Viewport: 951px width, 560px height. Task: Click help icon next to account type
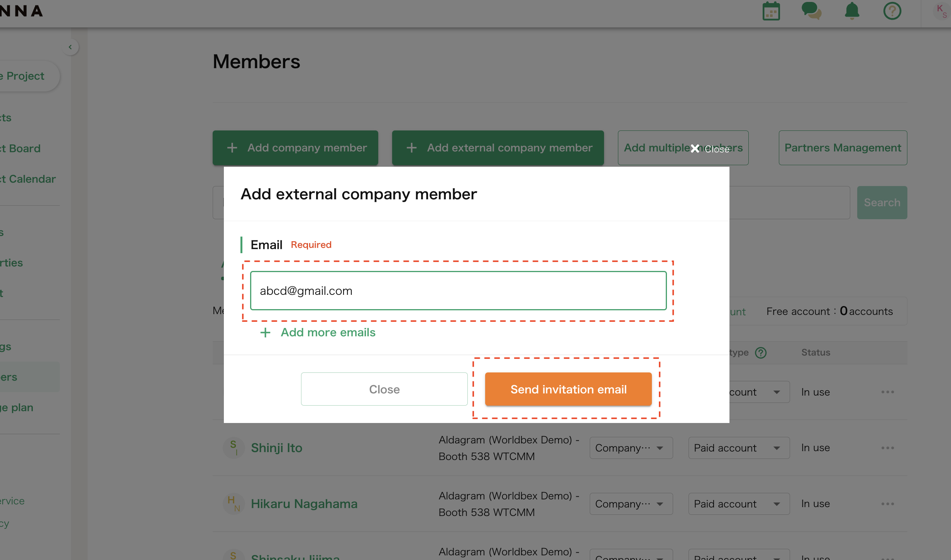coord(761,353)
